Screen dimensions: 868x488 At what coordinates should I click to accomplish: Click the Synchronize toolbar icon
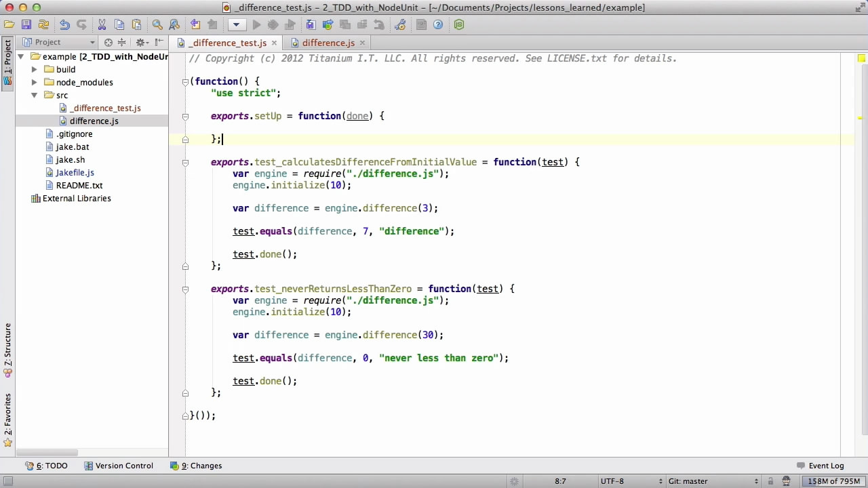point(43,24)
